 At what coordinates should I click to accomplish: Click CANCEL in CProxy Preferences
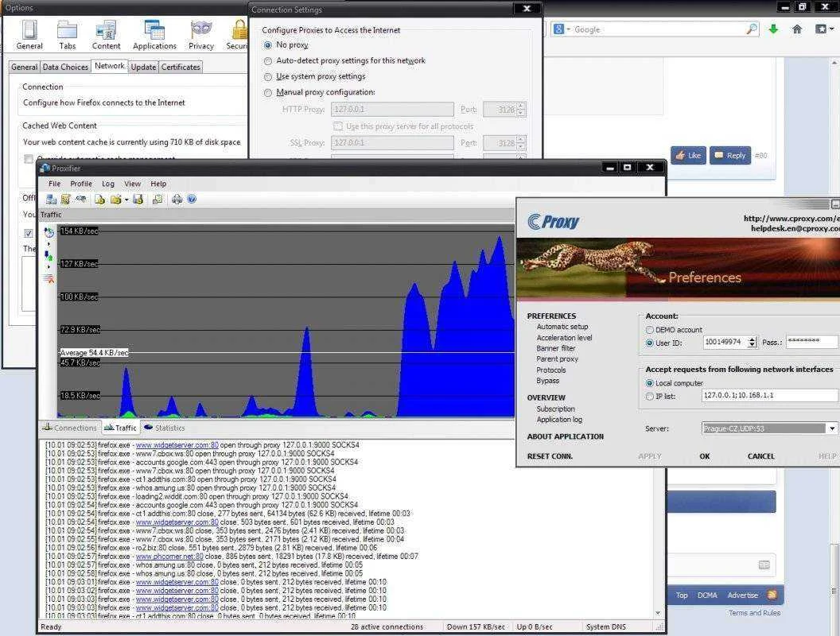tap(760, 456)
